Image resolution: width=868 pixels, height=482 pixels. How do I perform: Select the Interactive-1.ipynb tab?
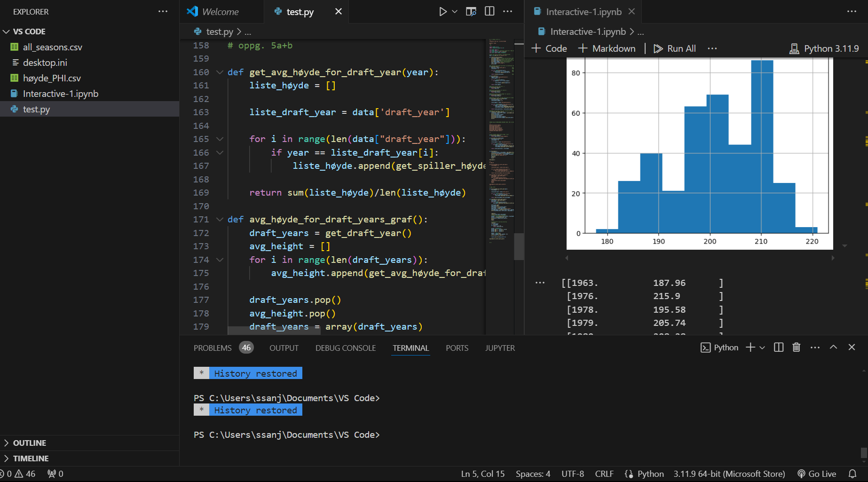coord(584,12)
